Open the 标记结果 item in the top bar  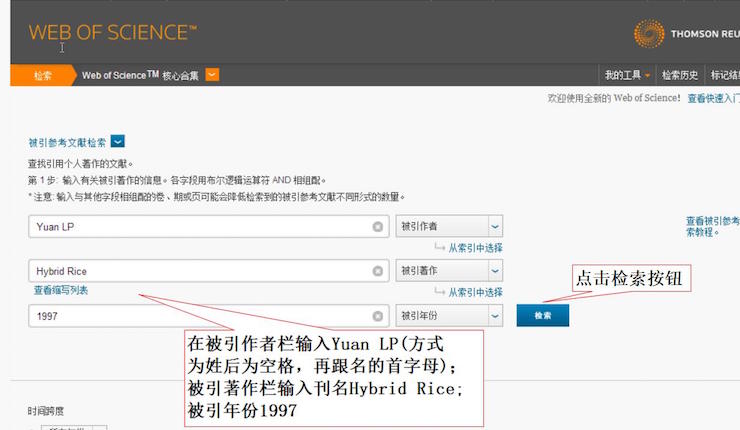pos(725,75)
